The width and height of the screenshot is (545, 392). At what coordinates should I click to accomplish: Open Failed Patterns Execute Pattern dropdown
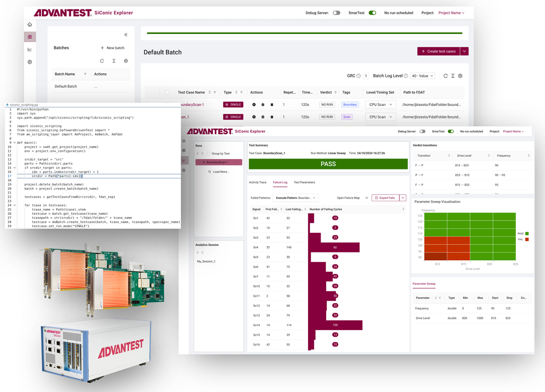[x=295, y=197]
